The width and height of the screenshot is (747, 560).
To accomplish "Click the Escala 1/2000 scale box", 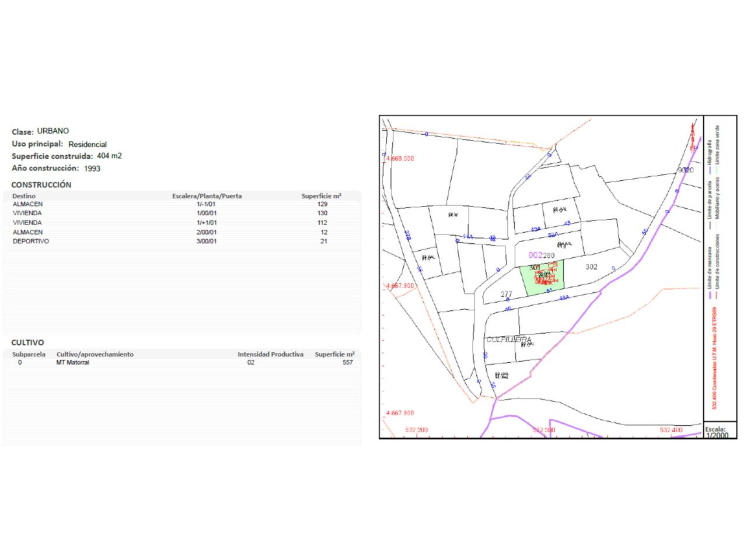I will pyautogui.click(x=720, y=432).
